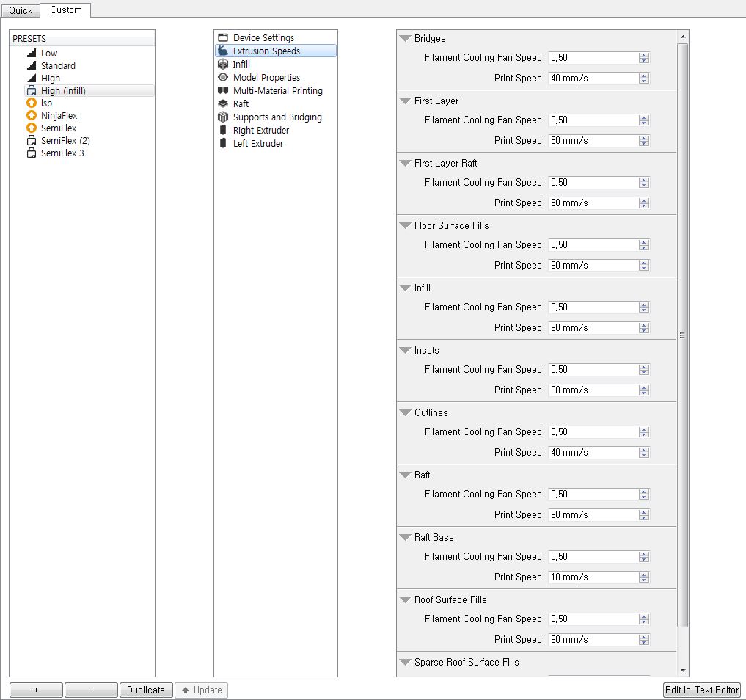Click the scrollbar up arrow
This screenshot has height=700, width=746.
pos(683,37)
